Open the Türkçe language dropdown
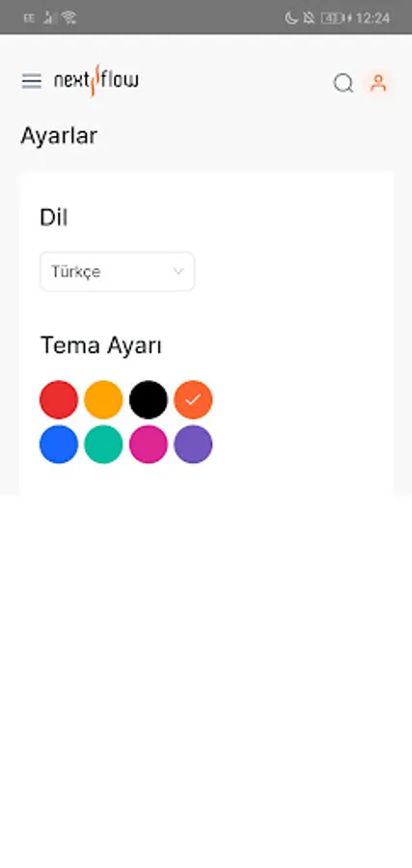The width and height of the screenshot is (412, 868). (117, 272)
